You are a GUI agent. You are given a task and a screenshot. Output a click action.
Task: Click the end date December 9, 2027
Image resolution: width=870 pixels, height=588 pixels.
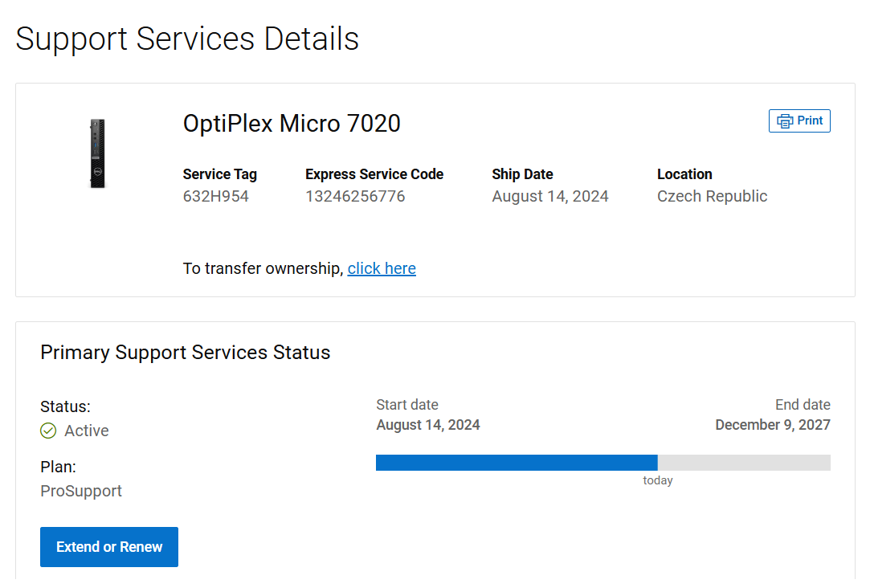click(773, 425)
